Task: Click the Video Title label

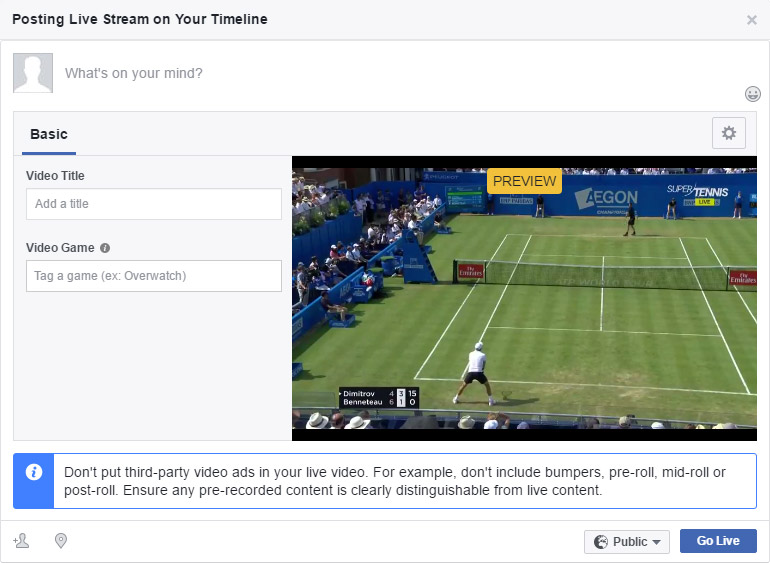Action: tap(55, 176)
